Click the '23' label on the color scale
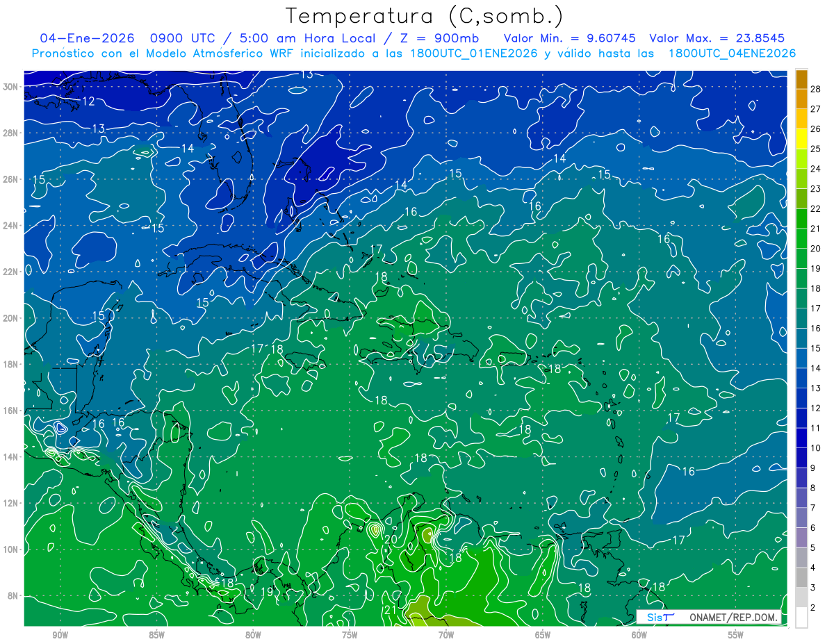 point(816,189)
